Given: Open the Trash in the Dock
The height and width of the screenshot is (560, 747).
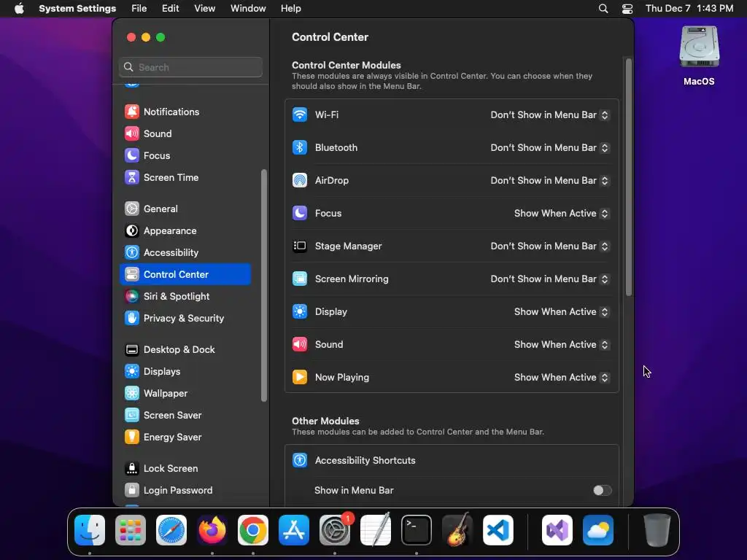Looking at the screenshot, I should tap(657, 530).
